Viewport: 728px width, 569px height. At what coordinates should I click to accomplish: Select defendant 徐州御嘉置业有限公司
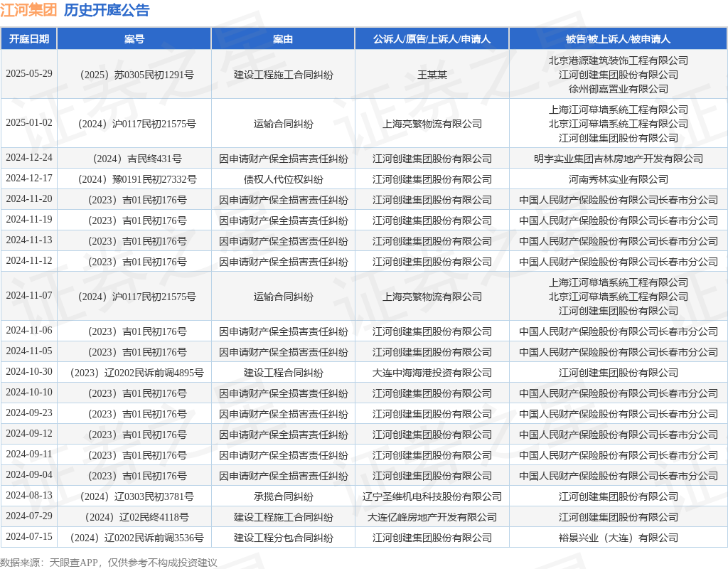tap(618, 89)
